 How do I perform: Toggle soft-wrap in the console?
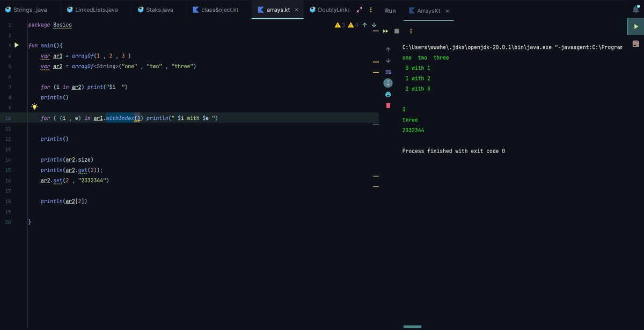coord(388,71)
